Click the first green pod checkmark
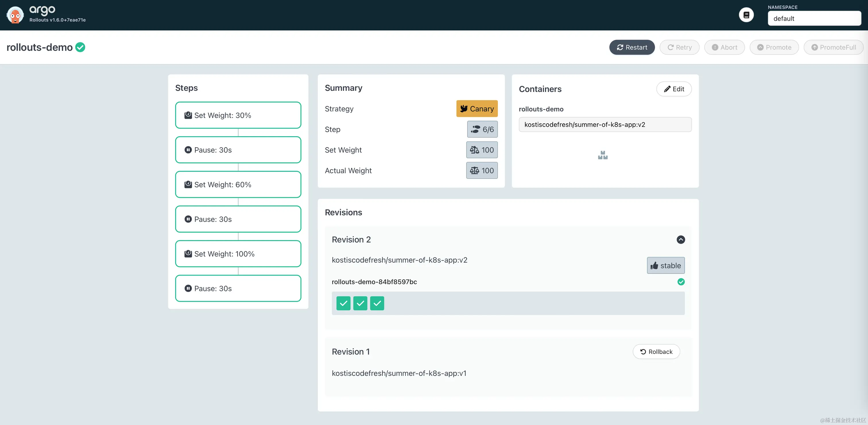 point(343,303)
